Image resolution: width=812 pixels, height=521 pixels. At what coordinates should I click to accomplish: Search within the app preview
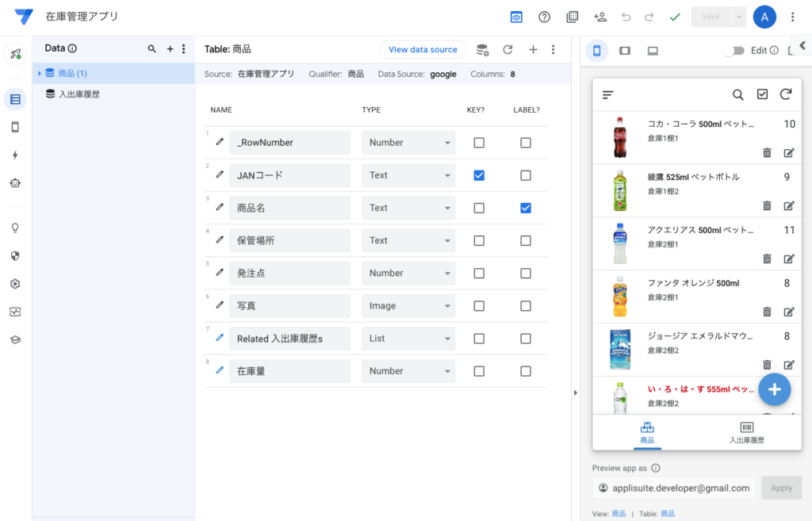738,94
